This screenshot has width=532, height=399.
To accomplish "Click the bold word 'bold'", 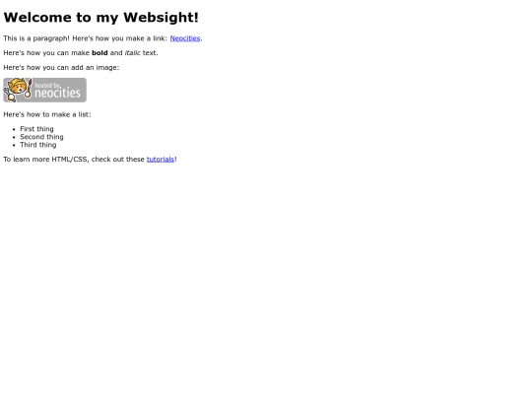I will (100, 53).
